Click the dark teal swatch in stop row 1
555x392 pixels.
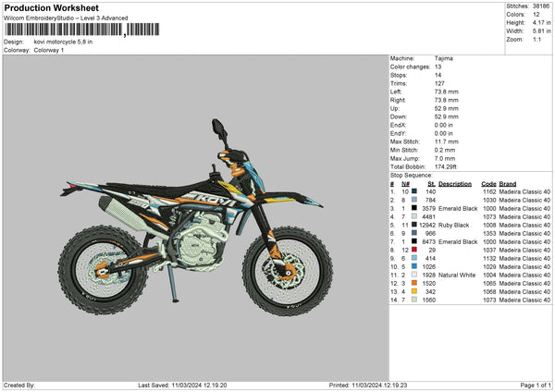pyautogui.click(x=414, y=191)
